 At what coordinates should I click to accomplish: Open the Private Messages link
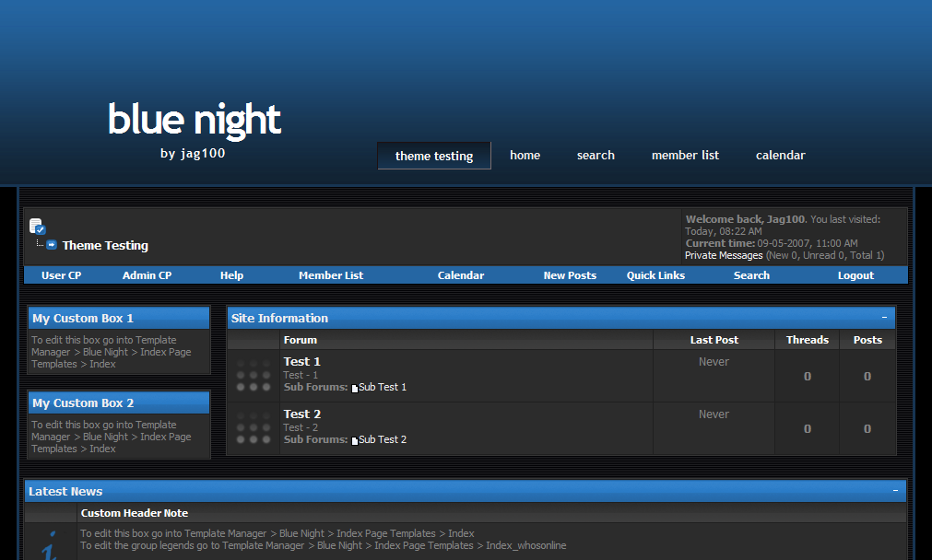pyautogui.click(x=724, y=255)
